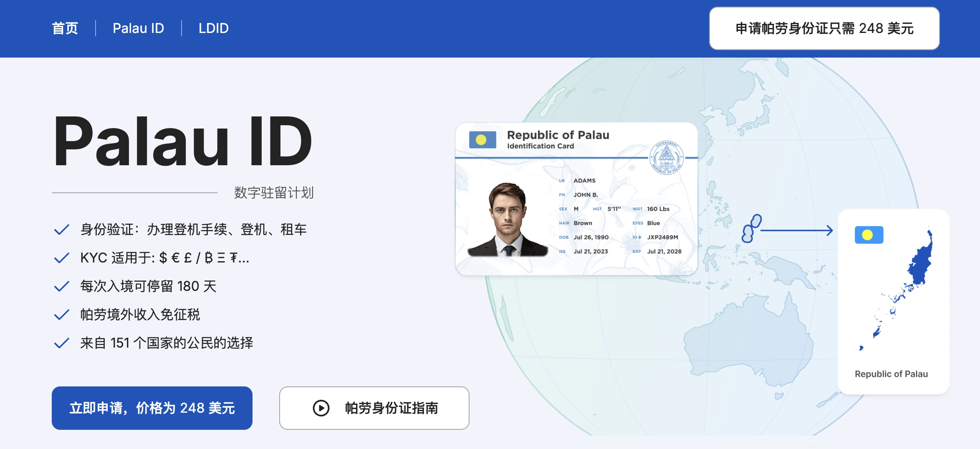Click the Palau flag on the map card
980x449 pixels.
coord(869,235)
